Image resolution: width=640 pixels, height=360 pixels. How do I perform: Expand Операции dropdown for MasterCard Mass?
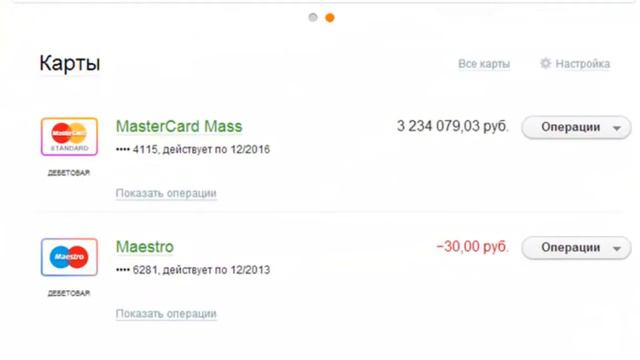[x=576, y=127]
